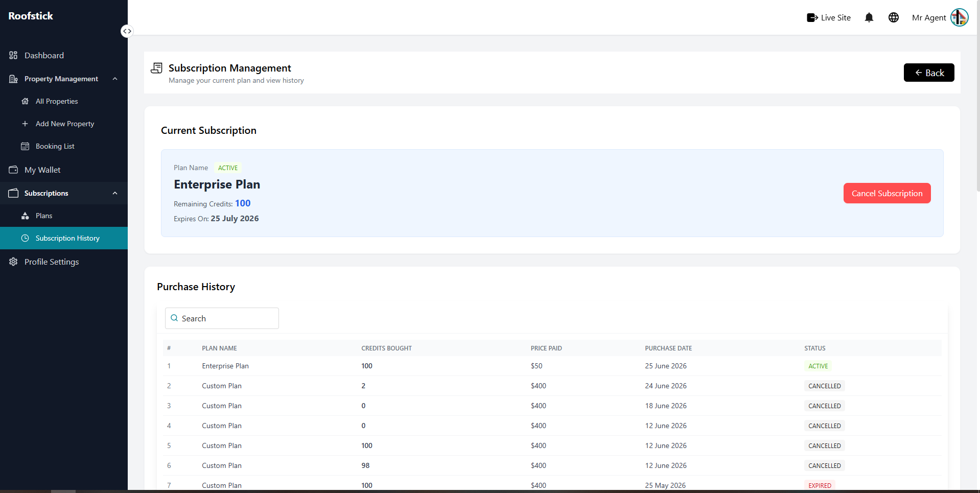The height and width of the screenshot is (493, 980).
Task: Click the PURCHASE DATE column header
Action: [668, 348]
